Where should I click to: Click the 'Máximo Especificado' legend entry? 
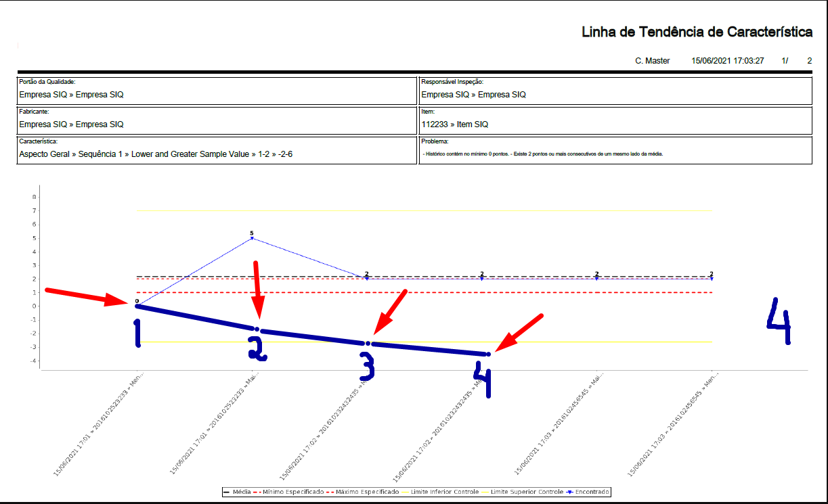[364, 492]
